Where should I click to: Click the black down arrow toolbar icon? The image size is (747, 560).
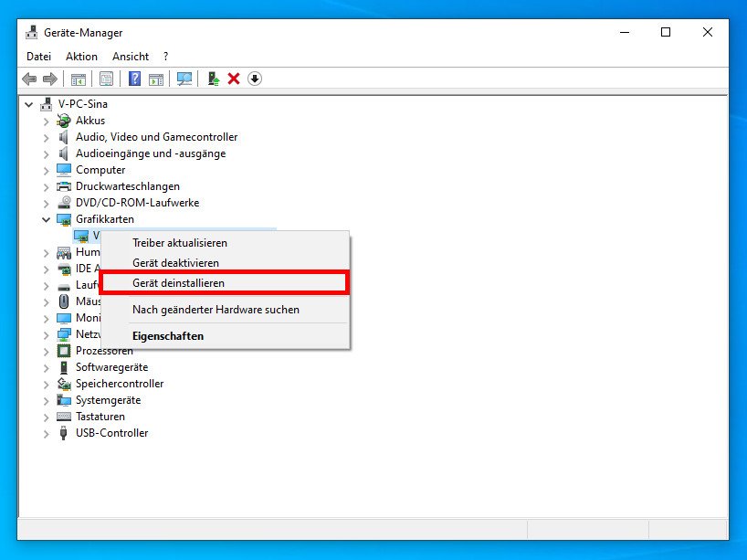pyautogui.click(x=255, y=79)
